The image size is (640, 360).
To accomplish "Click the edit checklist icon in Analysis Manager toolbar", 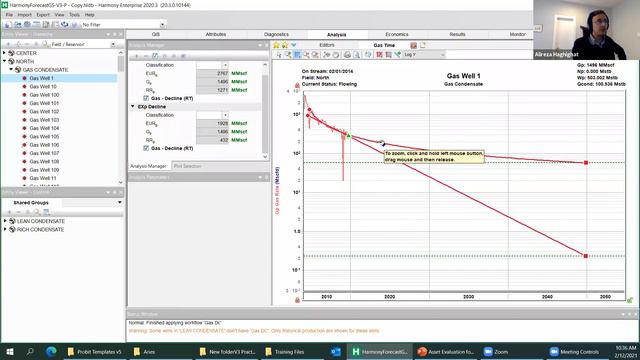I will [155, 56].
